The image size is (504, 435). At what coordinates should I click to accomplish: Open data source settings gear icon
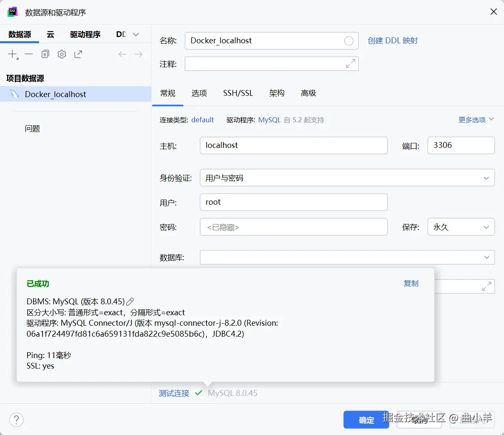62,54
